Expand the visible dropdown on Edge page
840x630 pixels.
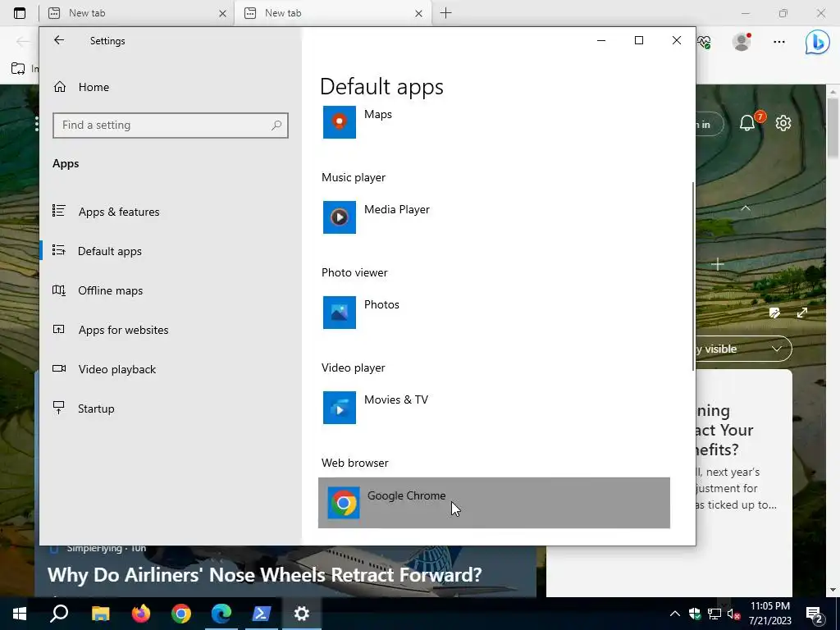(x=777, y=349)
